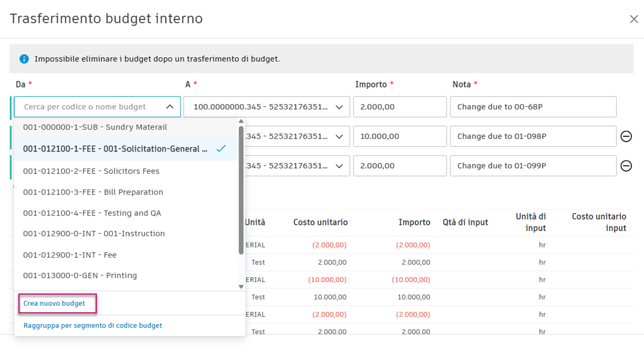644x352 pixels.
Task: Click the checkmark beside 001-012100-1-FEE
Action: tap(221, 148)
